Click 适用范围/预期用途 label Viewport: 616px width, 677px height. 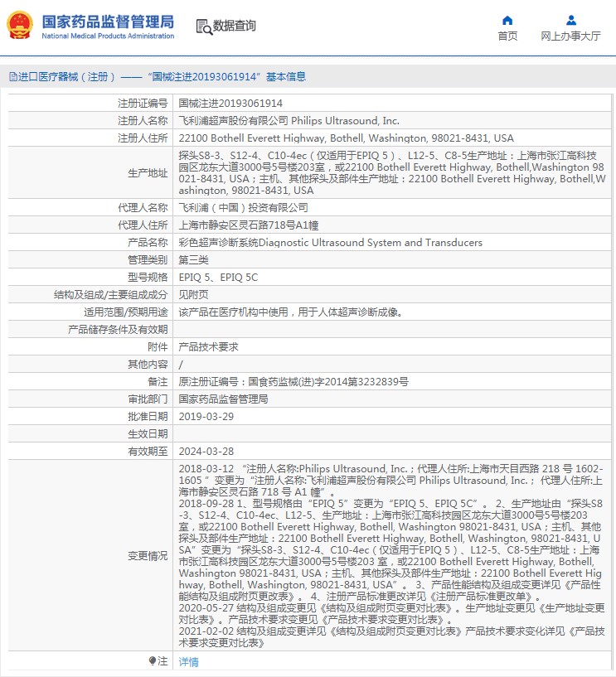126,312
